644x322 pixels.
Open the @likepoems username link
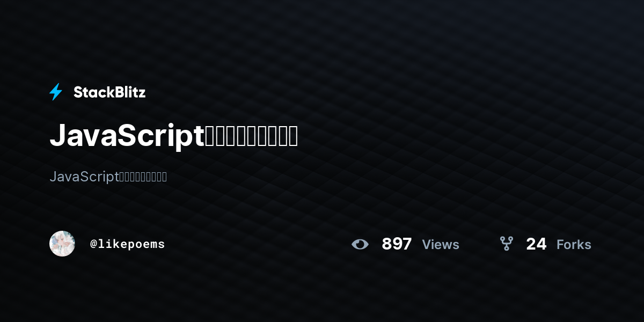pyautogui.click(x=127, y=244)
